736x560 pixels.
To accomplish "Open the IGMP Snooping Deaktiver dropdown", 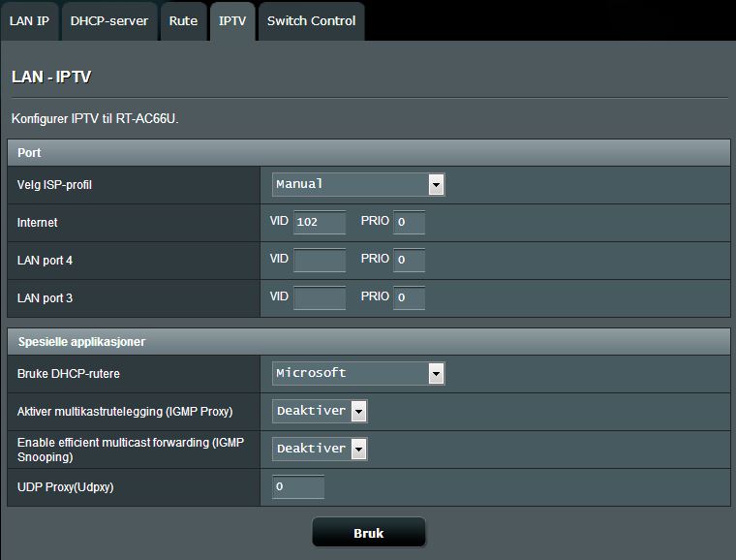I will [320, 450].
